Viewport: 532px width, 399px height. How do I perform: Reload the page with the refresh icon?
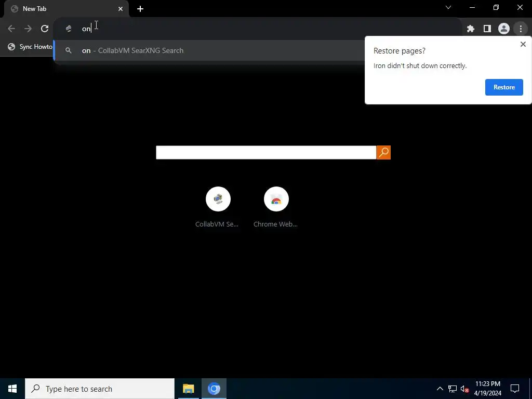click(x=45, y=29)
